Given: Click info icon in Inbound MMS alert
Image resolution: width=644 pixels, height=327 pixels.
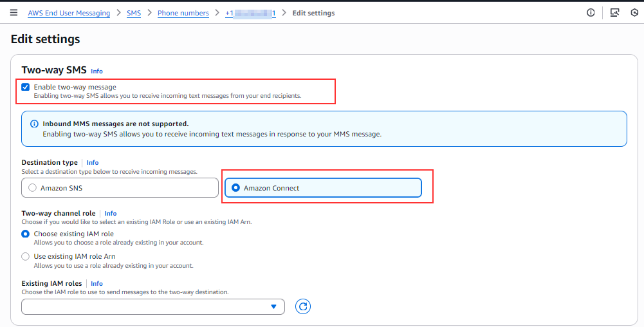Looking at the screenshot, I should (34, 124).
